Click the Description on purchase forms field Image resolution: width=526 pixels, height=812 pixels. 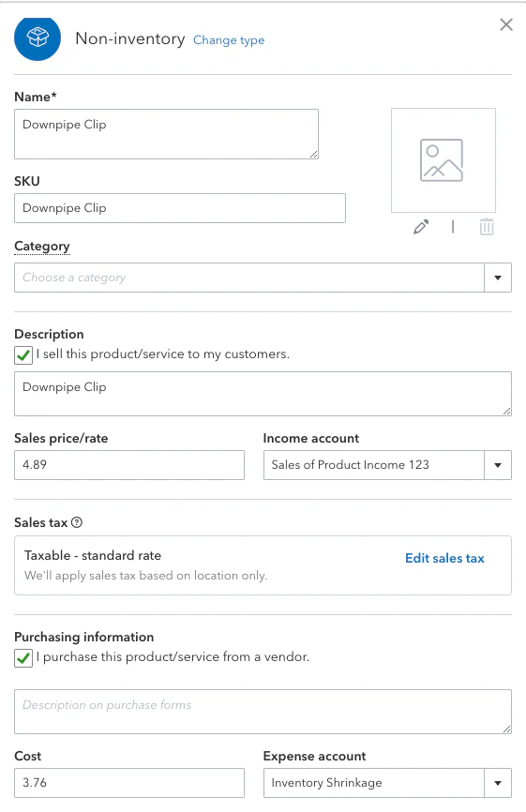click(263, 712)
